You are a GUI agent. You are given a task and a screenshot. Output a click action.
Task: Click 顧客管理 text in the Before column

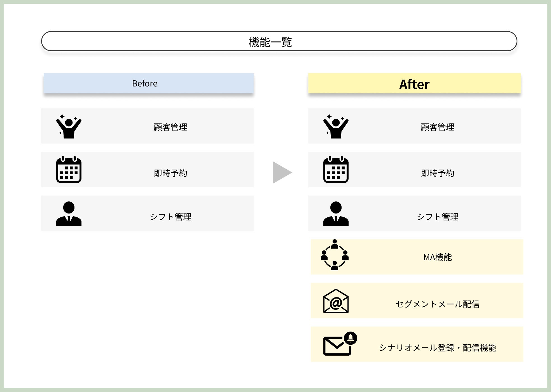pyautogui.click(x=170, y=127)
